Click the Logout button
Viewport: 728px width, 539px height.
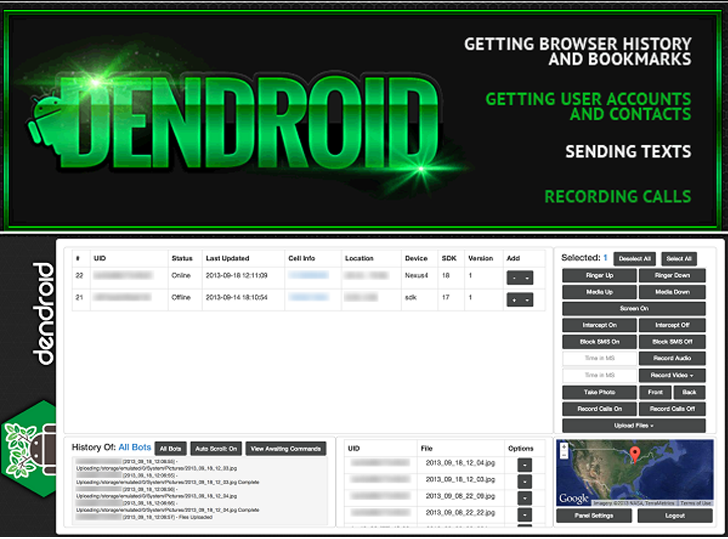(675, 515)
